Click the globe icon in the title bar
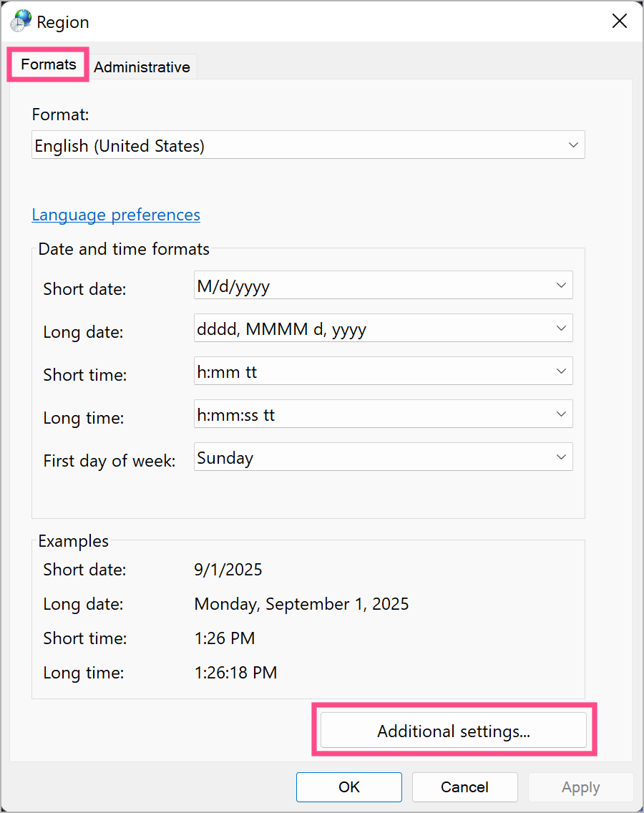This screenshot has width=644, height=813. 20,21
